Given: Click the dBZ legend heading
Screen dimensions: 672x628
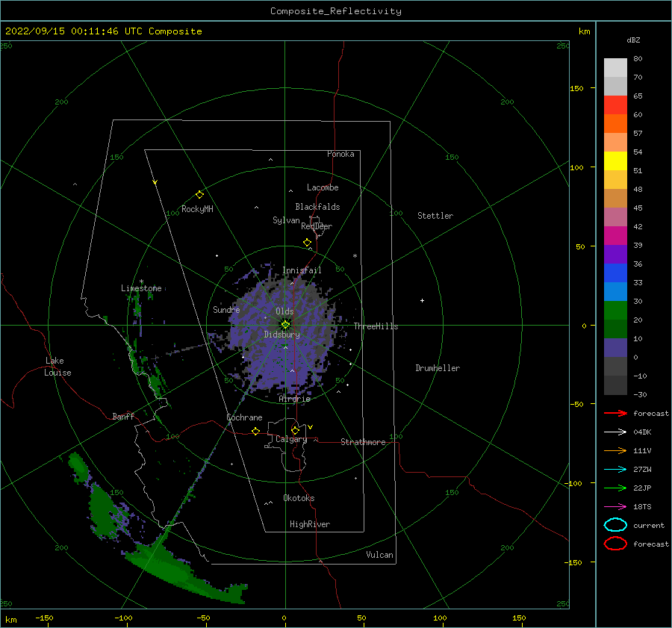Looking at the screenshot, I should tap(633, 40).
